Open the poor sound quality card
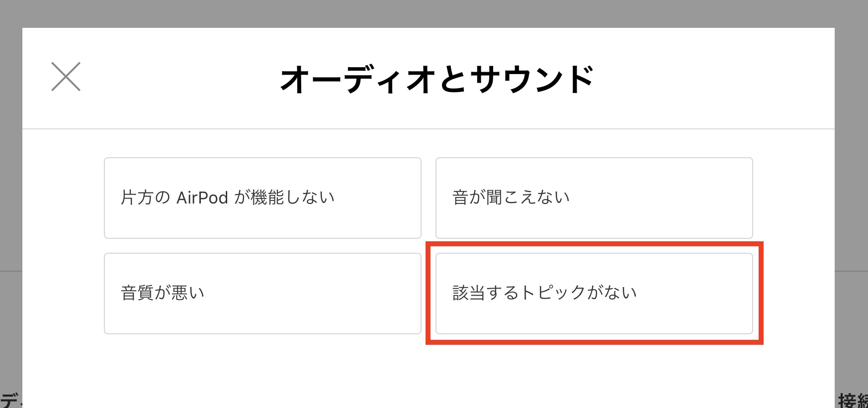The height and width of the screenshot is (408, 868). coord(262,294)
